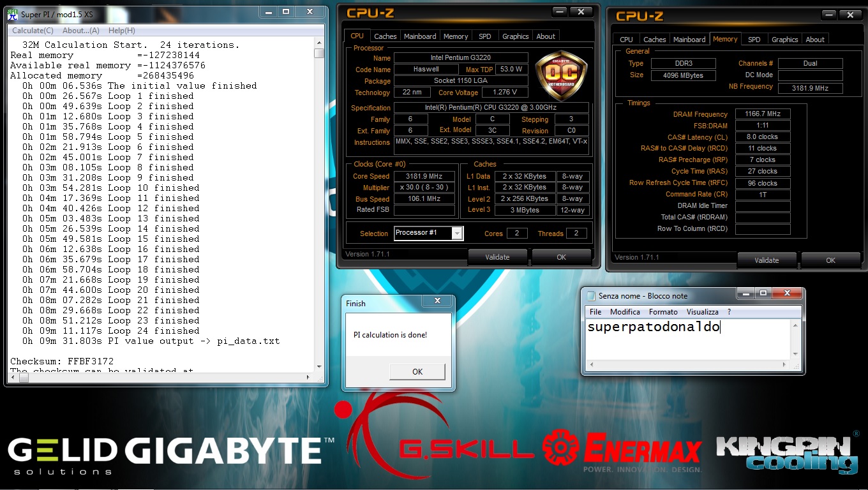The width and height of the screenshot is (868, 490).
Task: Switch to Graphics tab in right CPU-Z
Action: (x=784, y=40)
